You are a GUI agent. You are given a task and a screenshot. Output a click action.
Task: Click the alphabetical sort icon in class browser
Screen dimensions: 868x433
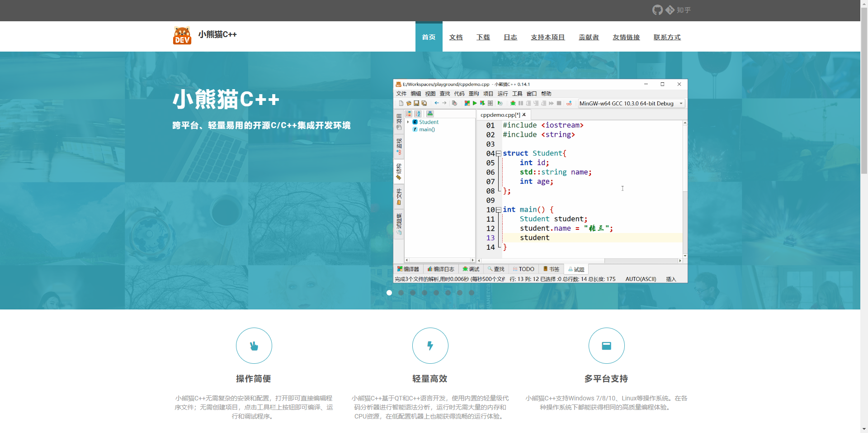(418, 114)
